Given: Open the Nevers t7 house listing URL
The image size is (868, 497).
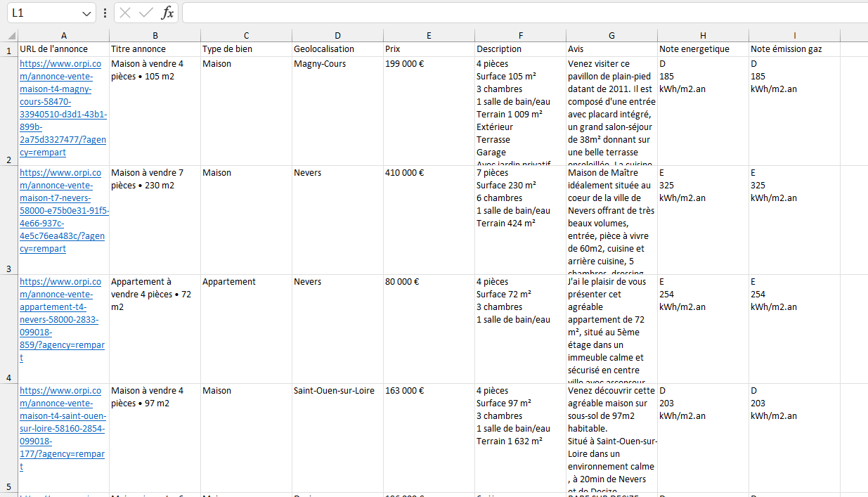Looking at the screenshot, I should (x=64, y=210).
